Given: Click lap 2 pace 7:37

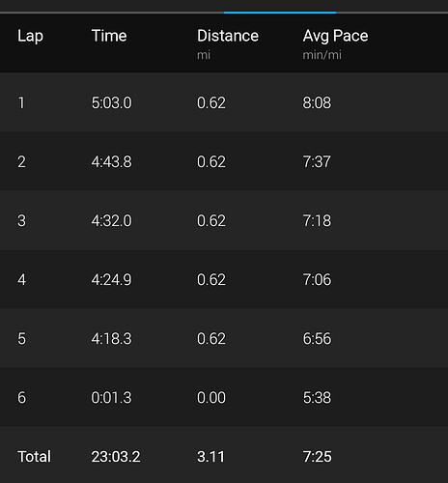Looking at the screenshot, I should [x=317, y=161].
